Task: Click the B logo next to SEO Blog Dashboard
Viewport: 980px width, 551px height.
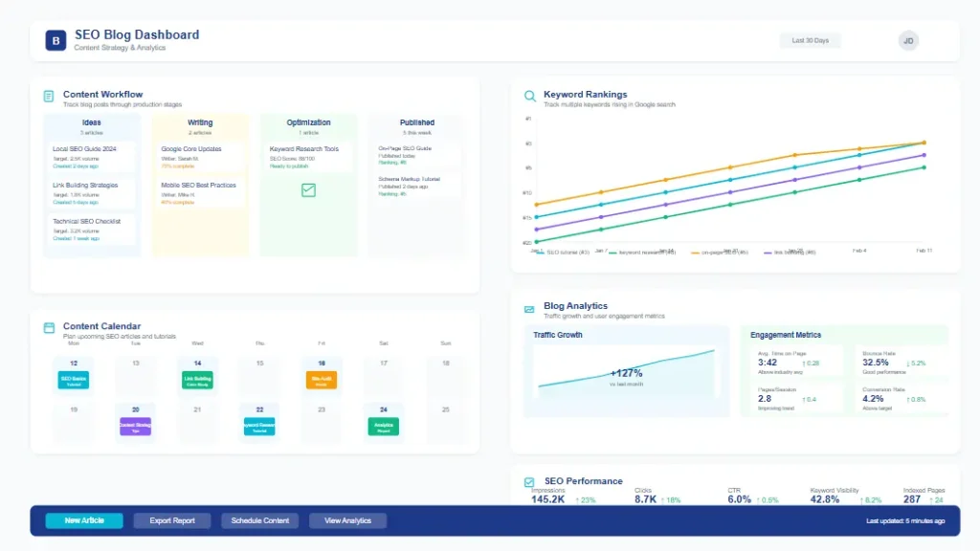Action: [x=55, y=40]
